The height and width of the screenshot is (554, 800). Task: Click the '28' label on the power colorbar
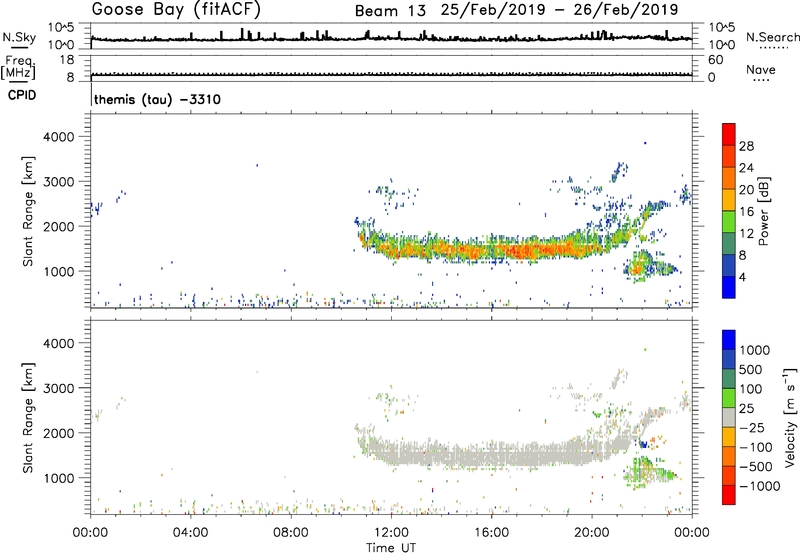[746, 146]
